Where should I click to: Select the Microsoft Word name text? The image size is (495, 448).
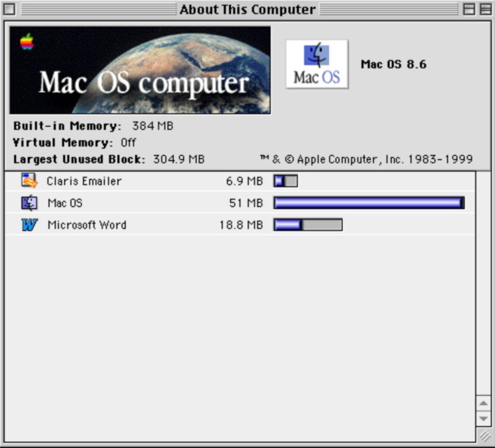click(x=87, y=225)
